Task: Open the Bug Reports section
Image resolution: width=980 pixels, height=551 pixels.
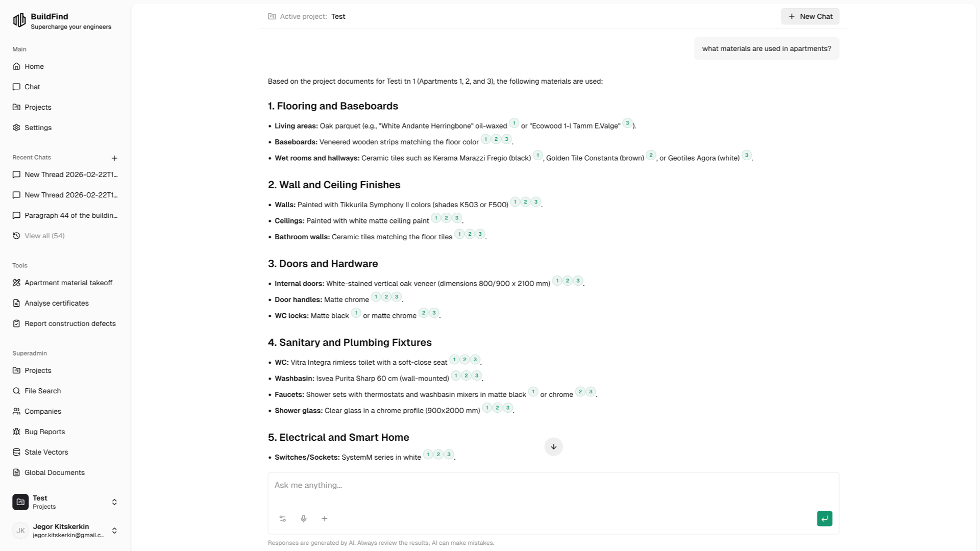Action: pos(44,432)
